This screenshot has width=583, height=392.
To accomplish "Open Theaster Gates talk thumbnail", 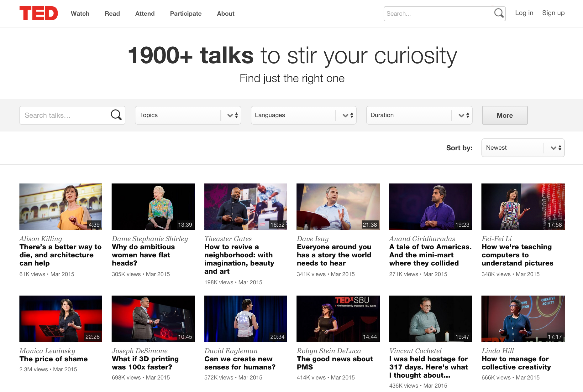I will (246, 207).
